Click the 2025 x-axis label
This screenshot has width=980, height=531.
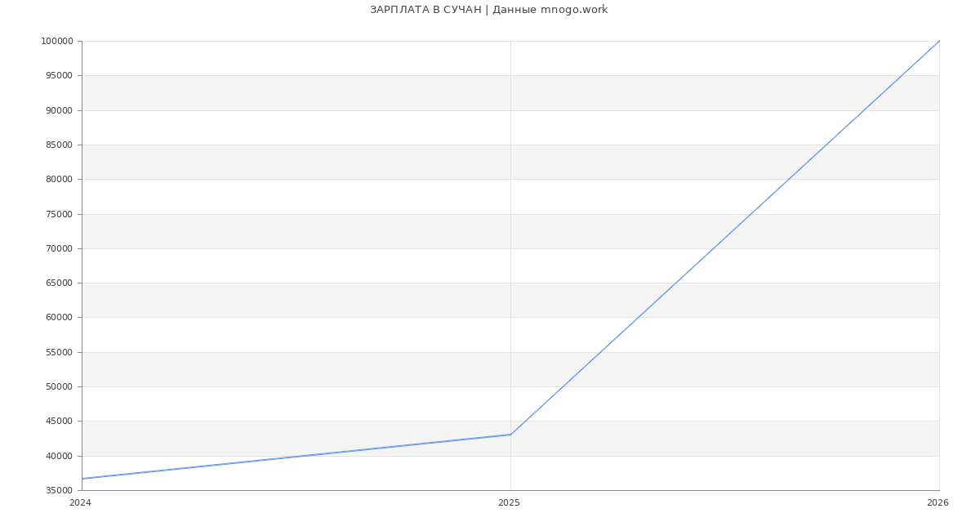point(509,502)
